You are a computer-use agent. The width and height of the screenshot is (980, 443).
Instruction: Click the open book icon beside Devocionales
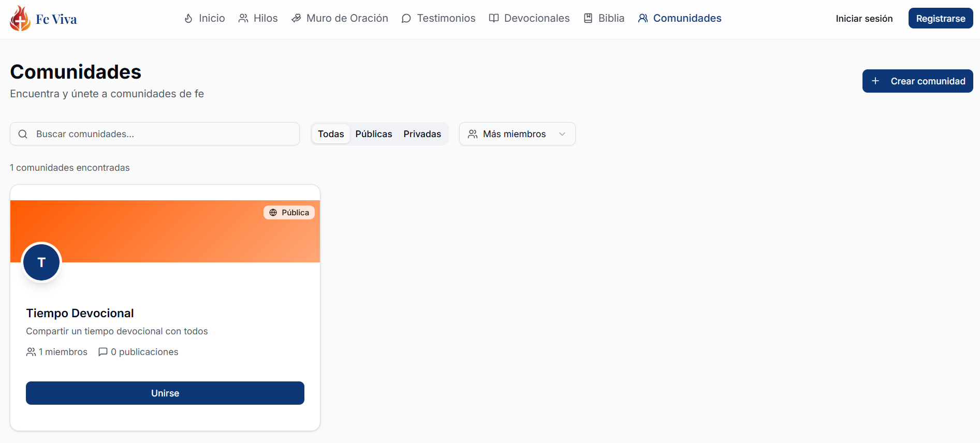[x=494, y=19]
